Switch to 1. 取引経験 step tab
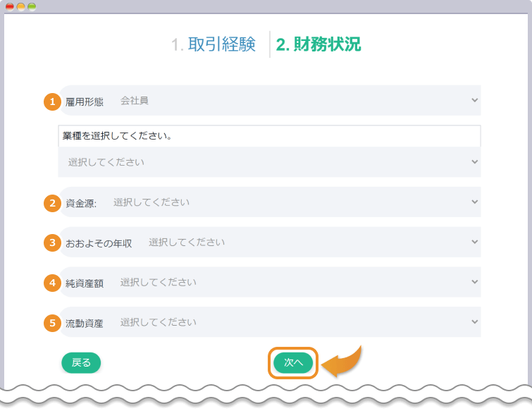The image size is (532, 411). click(x=214, y=44)
